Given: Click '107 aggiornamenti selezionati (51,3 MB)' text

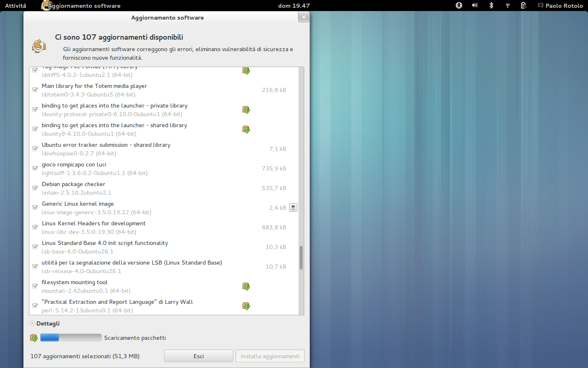Looking at the screenshot, I should [85, 356].
